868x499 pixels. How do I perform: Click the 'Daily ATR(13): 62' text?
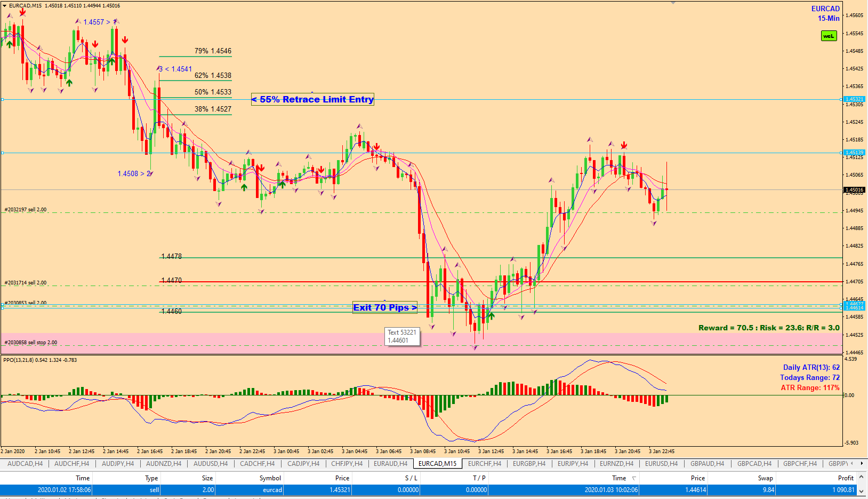[x=811, y=367]
